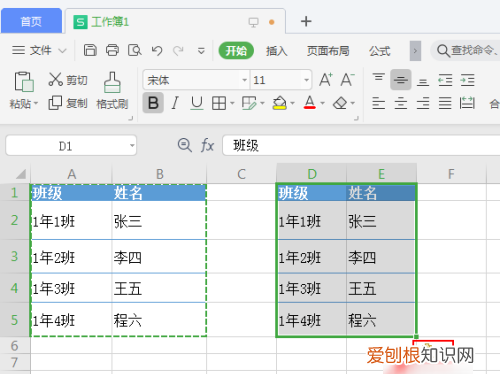The height and width of the screenshot is (374, 500).
Task: Select cell containing 李四 in column E
Action: [381, 257]
